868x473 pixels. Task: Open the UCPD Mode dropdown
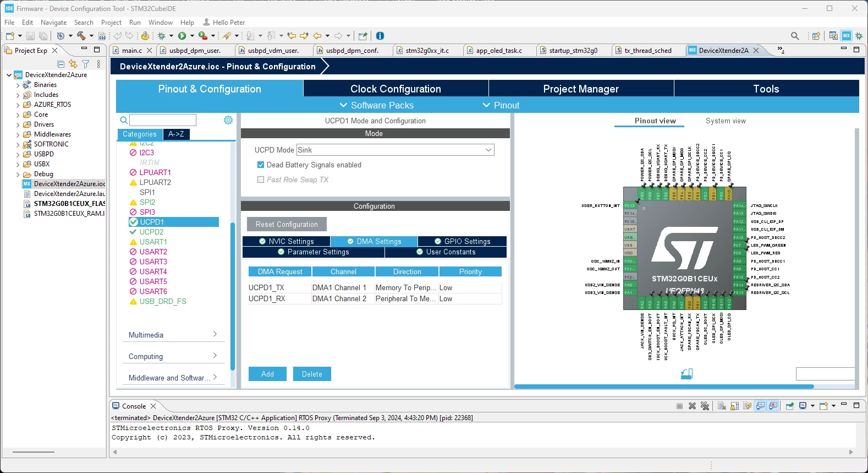(395, 150)
